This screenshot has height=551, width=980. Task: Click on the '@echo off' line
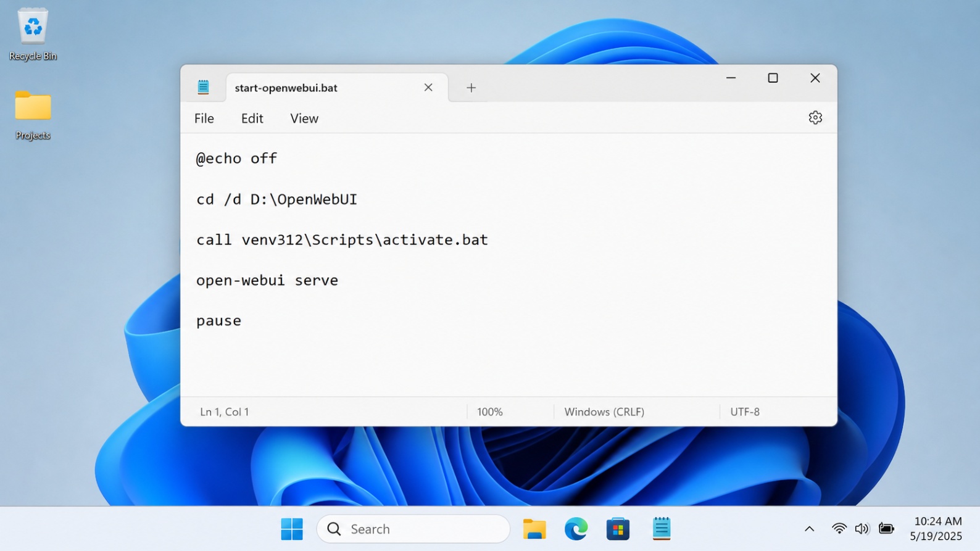coord(237,159)
